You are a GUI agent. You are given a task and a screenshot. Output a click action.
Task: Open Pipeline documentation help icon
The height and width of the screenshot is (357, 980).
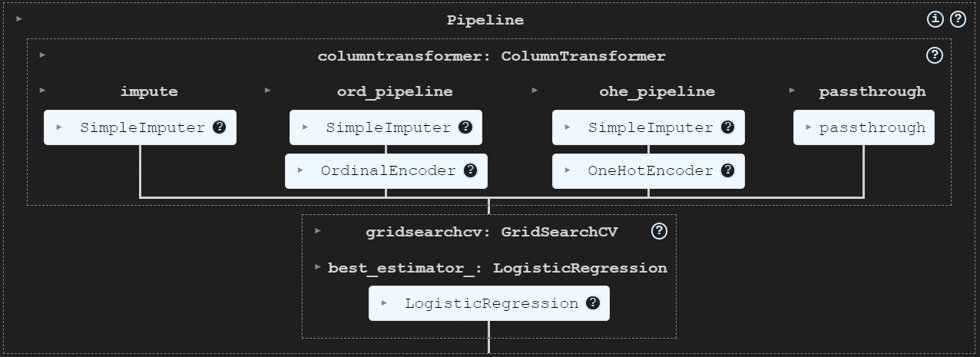pyautogui.click(x=958, y=19)
